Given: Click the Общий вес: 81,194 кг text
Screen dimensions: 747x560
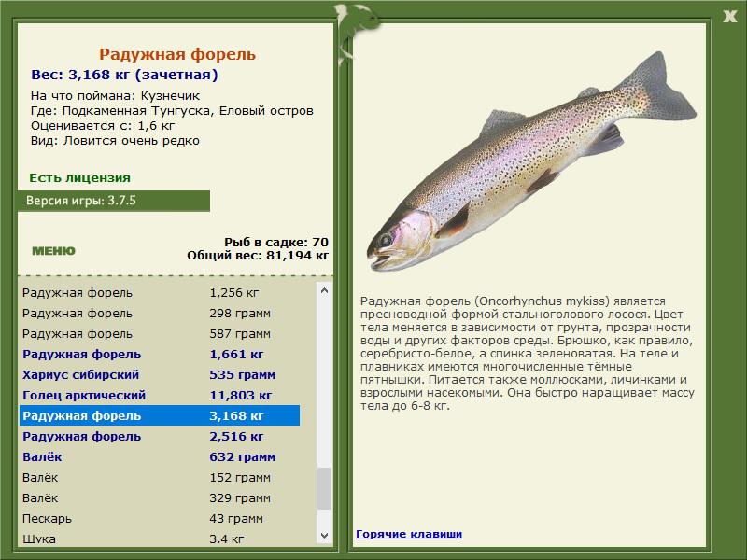Looking at the screenshot, I should point(258,255).
